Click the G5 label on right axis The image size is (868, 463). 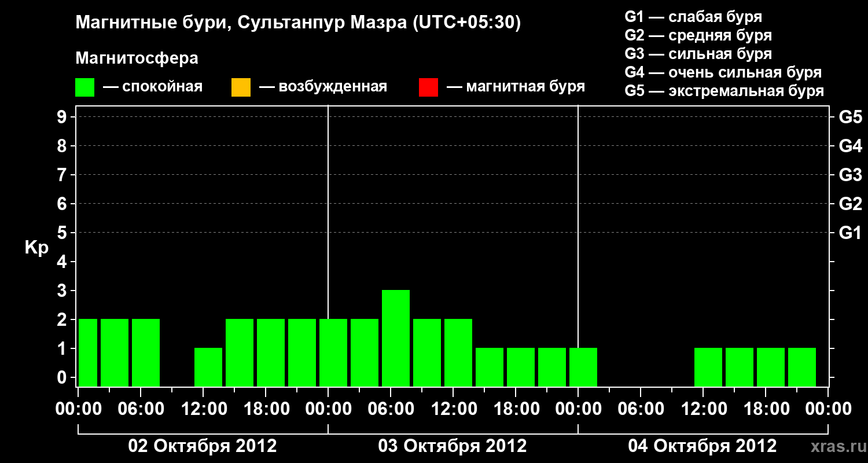pos(851,117)
